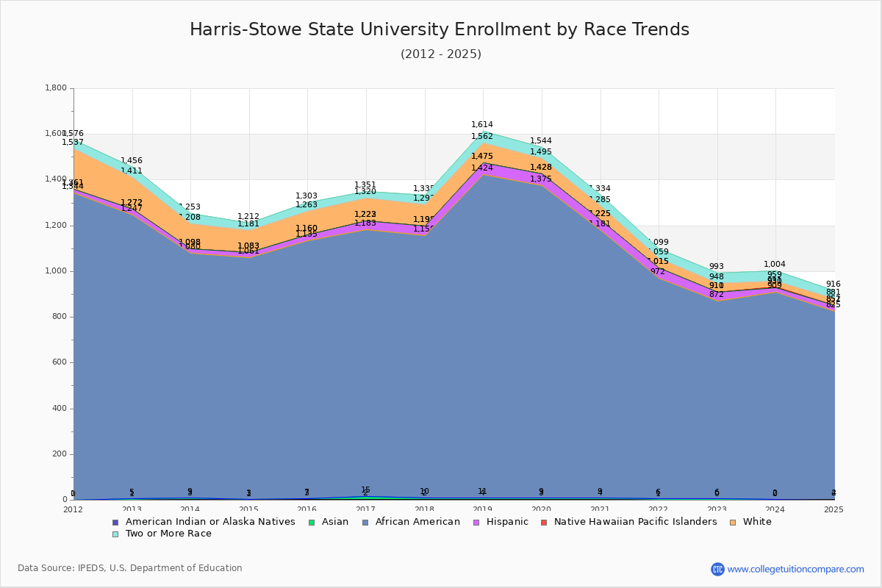
Task: Click the 916 data label for 2025
Action: [833, 284]
